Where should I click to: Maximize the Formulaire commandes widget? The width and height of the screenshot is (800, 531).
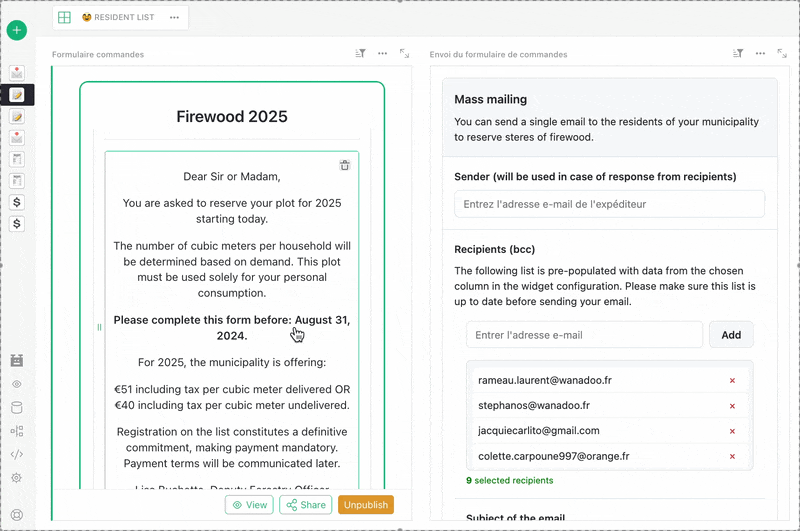(x=404, y=54)
